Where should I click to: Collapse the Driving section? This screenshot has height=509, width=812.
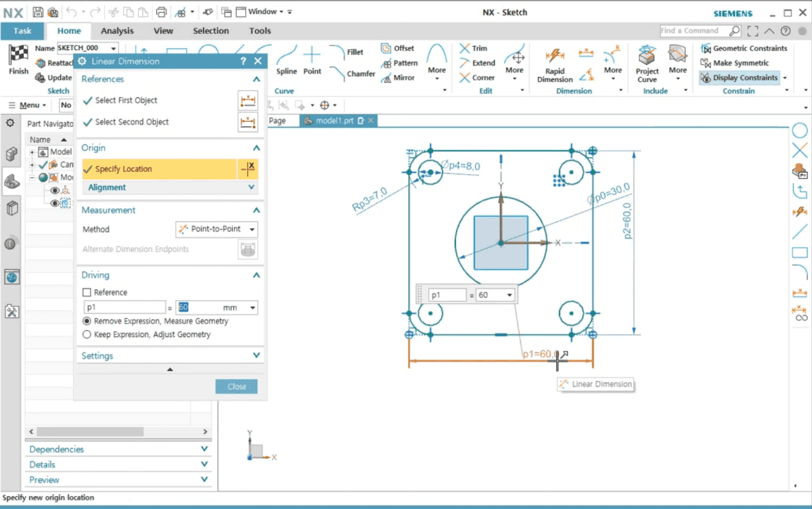256,275
